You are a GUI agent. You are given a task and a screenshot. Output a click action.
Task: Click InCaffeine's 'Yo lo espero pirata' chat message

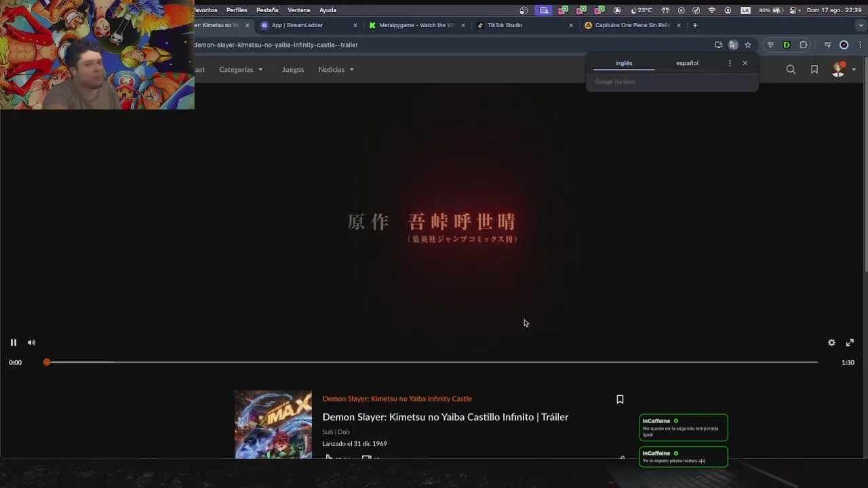tap(684, 457)
